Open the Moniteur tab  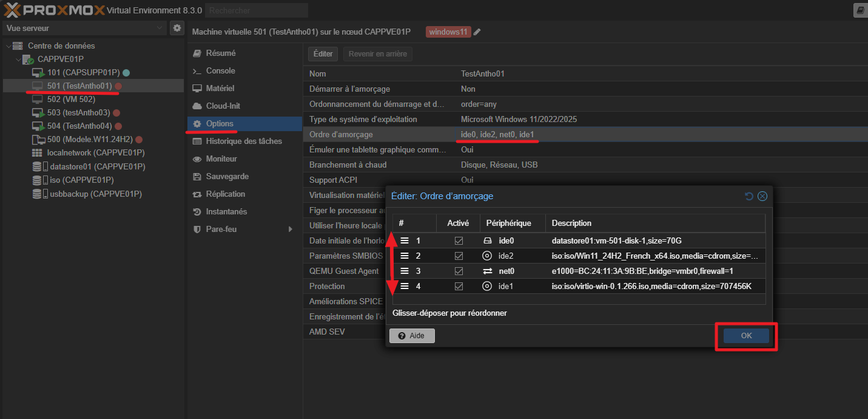point(244,159)
